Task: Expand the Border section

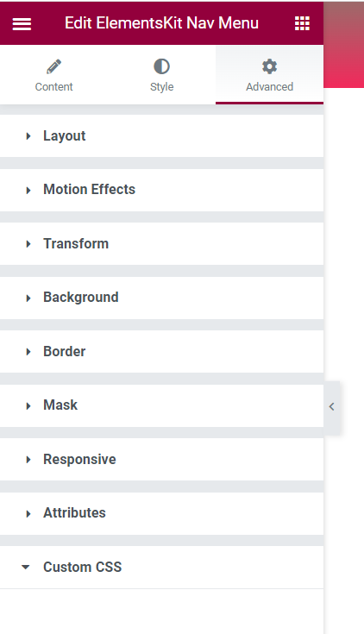Action: 162,351
